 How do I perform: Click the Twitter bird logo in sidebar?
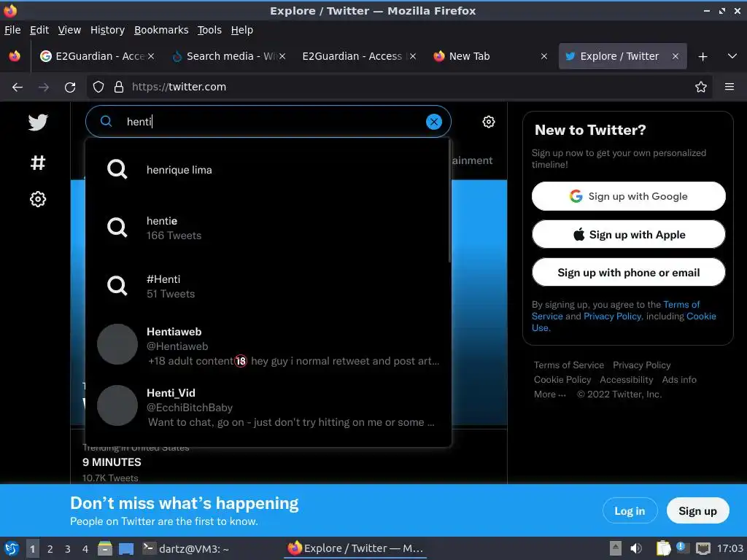pos(38,122)
